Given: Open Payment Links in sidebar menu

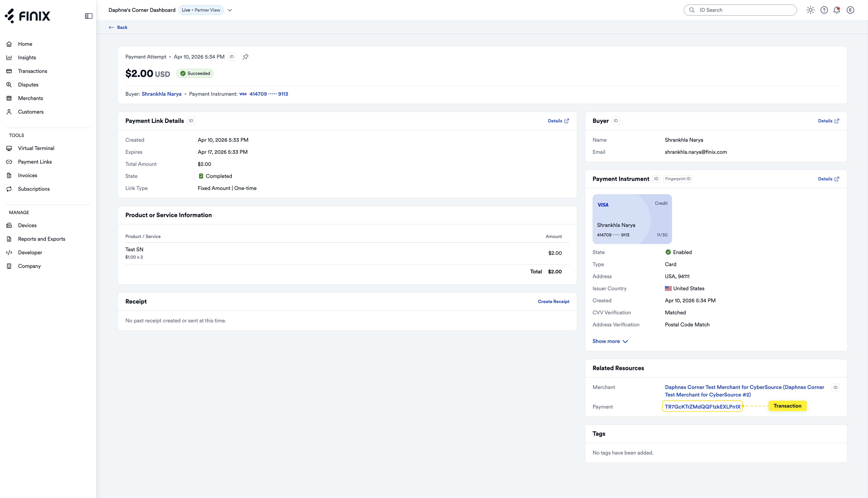Looking at the screenshot, I should [x=35, y=162].
